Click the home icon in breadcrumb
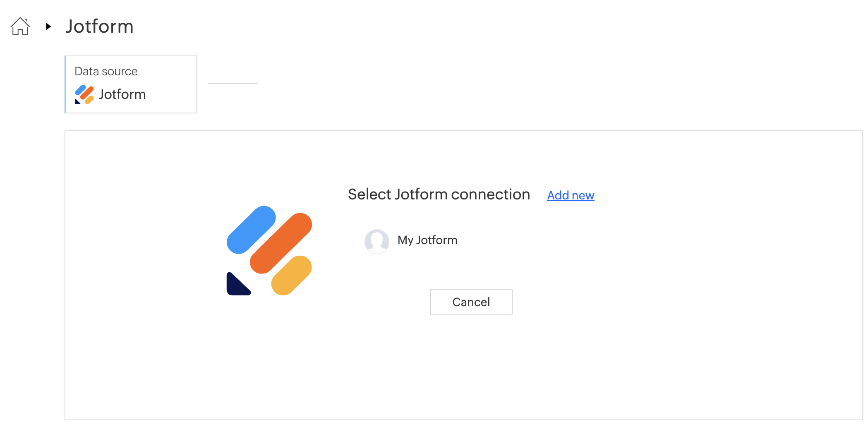Image resolution: width=868 pixels, height=427 pixels. tap(20, 26)
